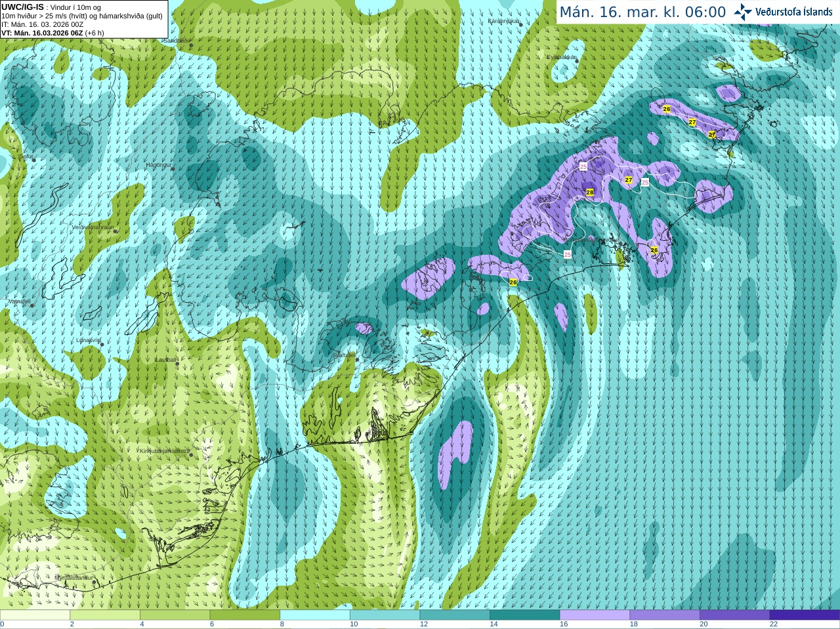Viewport: 840px width, 629px height.
Task: Pick the 18–20 m/s purple legend swatch
Action: click(665, 615)
